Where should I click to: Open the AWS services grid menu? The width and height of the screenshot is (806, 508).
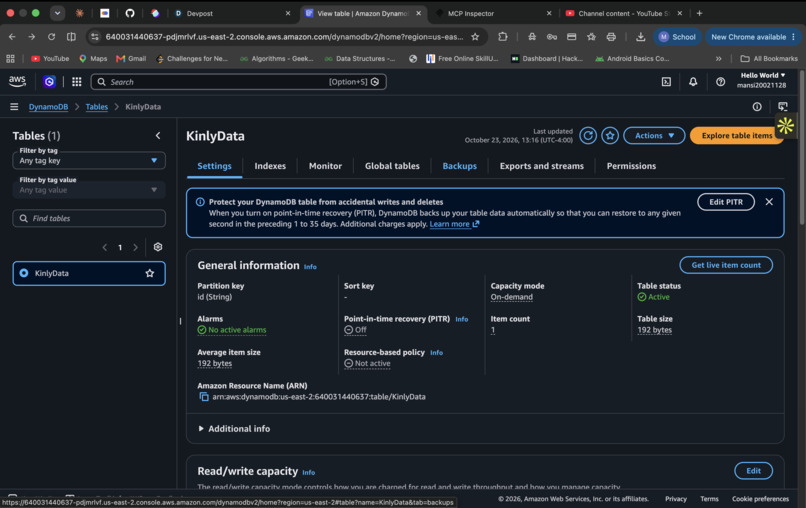pyautogui.click(x=77, y=82)
